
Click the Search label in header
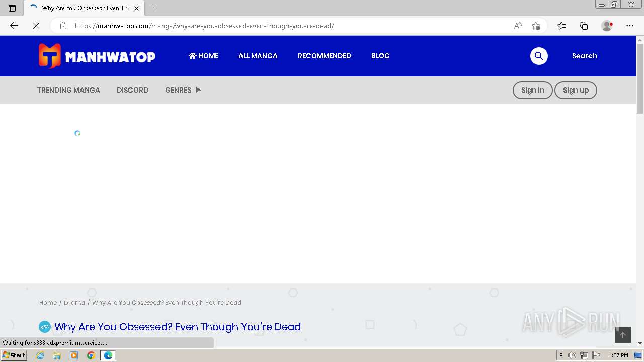(584, 56)
